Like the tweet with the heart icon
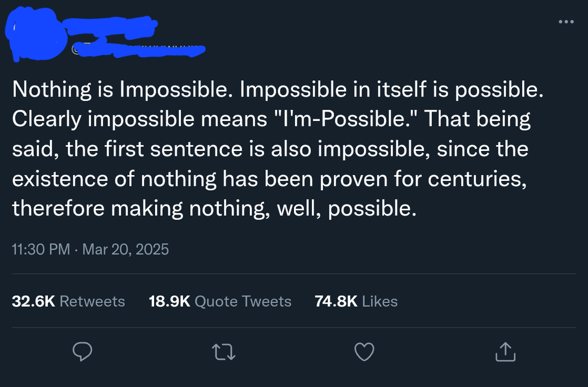The image size is (588, 387). click(x=364, y=352)
